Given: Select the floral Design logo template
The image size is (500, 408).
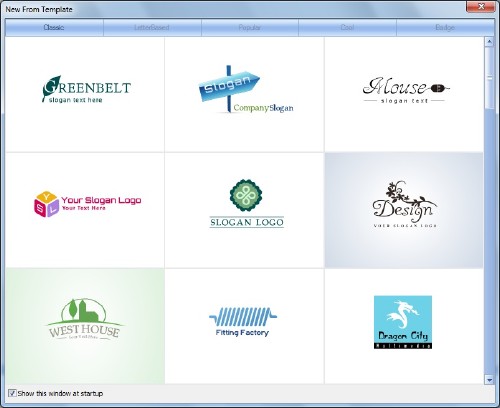Looking at the screenshot, I should point(404,210).
